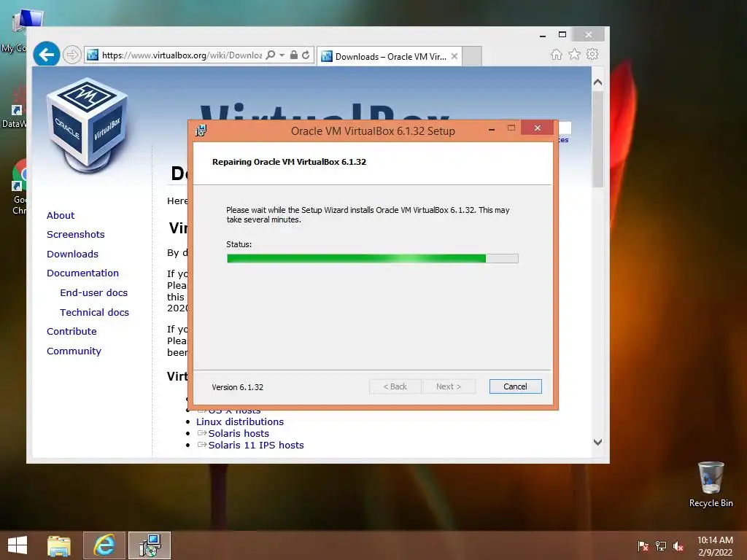This screenshot has width=747, height=560.
Task: Click the installation status progress bar
Action: click(372, 259)
